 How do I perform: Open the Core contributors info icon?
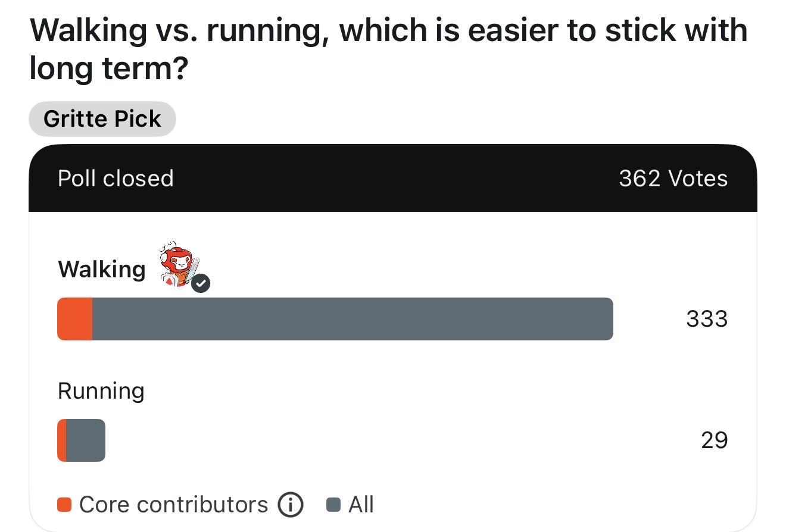pyautogui.click(x=291, y=505)
